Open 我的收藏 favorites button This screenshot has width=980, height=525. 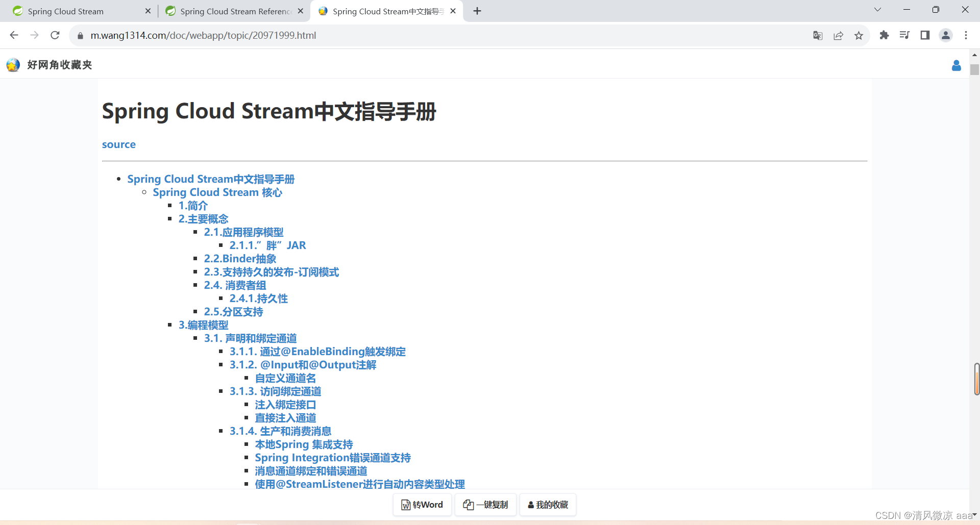coord(548,505)
